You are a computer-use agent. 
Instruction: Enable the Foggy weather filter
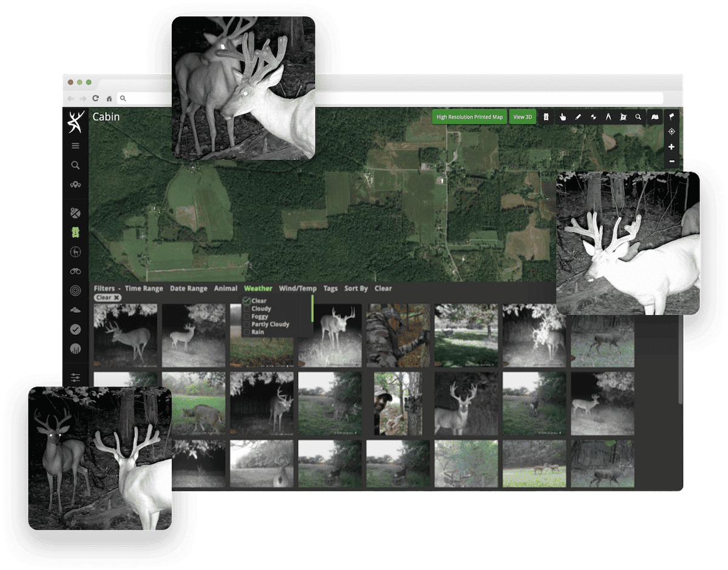246,316
